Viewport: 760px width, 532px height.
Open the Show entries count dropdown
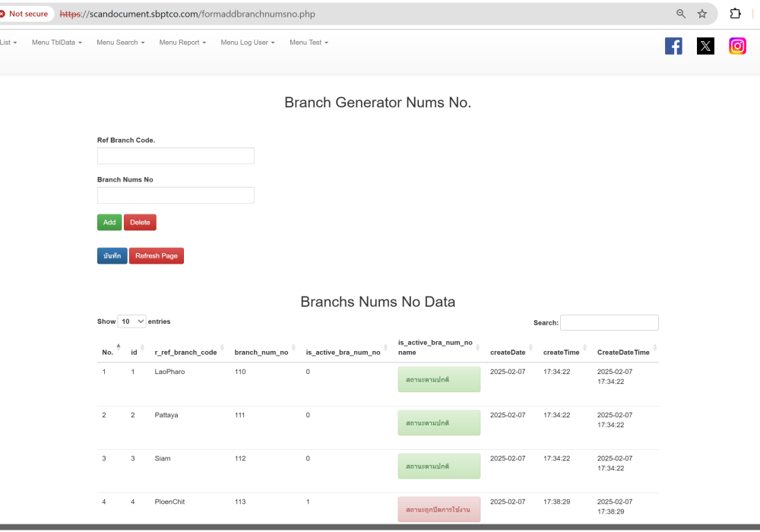click(x=131, y=322)
